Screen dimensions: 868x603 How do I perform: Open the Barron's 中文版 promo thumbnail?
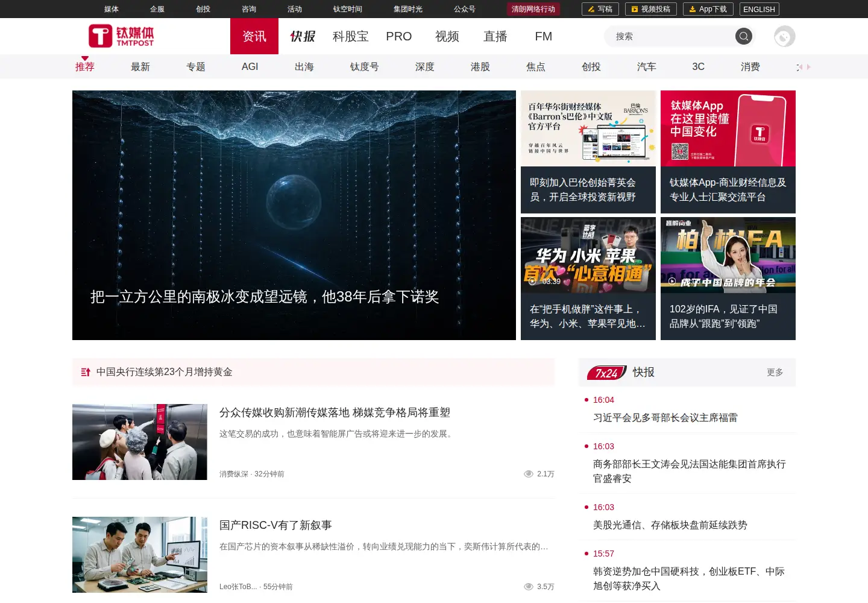(x=588, y=128)
